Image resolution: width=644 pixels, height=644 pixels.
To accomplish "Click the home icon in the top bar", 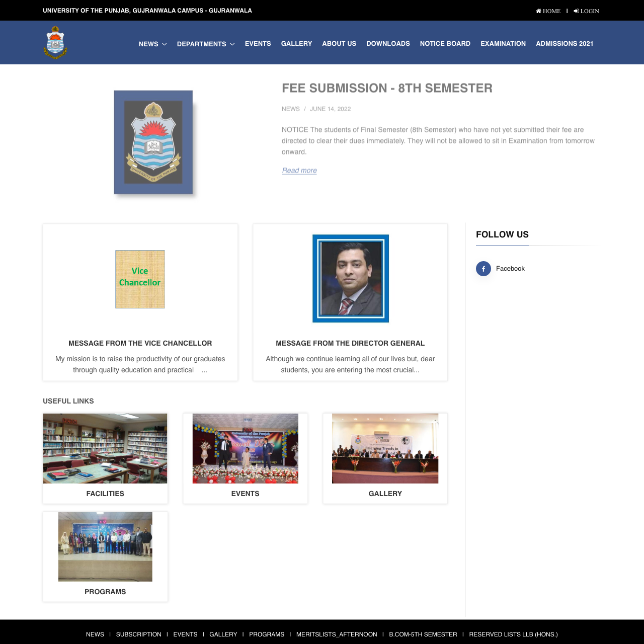I will pos(538,11).
